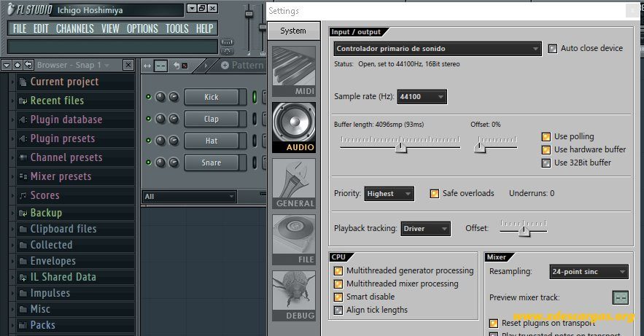The image size is (644, 336).
Task: Click the step sequencer graph editor icon
Action: [160, 66]
